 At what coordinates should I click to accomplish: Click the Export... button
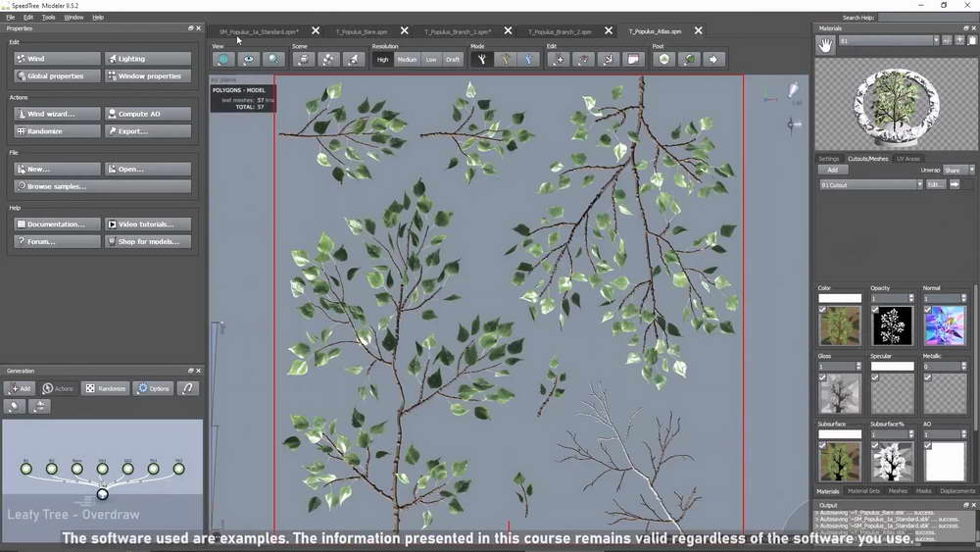[x=148, y=131]
